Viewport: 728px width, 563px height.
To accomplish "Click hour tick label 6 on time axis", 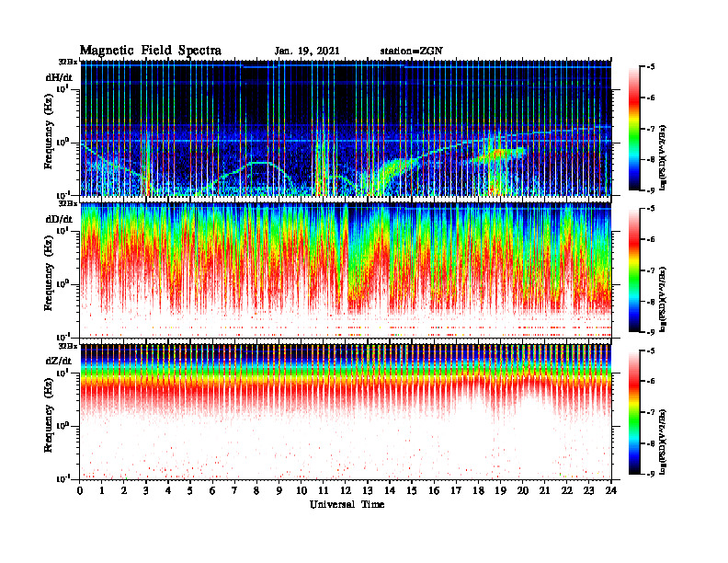I will (x=212, y=491).
